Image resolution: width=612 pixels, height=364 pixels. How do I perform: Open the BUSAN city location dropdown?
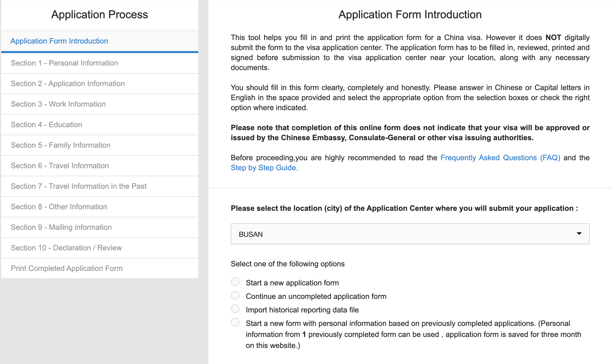click(x=410, y=234)
